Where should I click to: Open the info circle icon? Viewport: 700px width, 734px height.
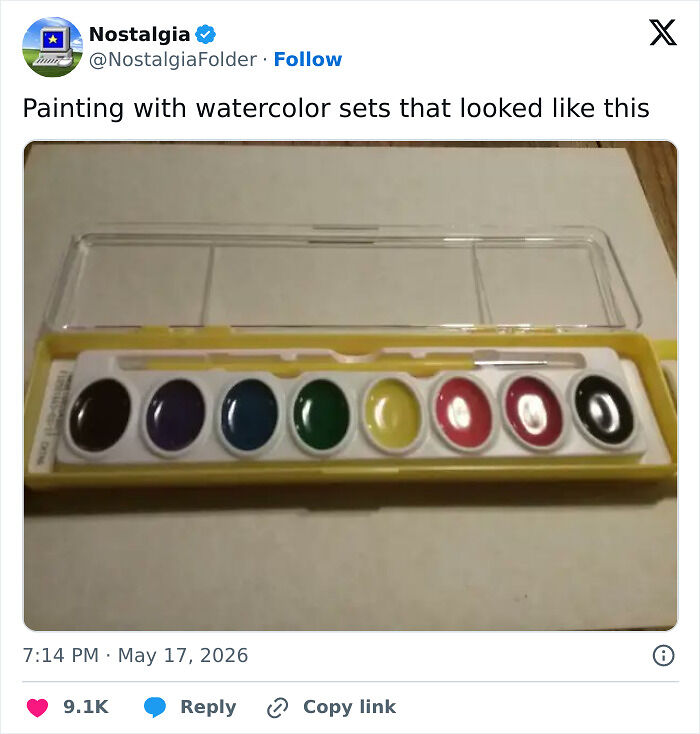663,655
